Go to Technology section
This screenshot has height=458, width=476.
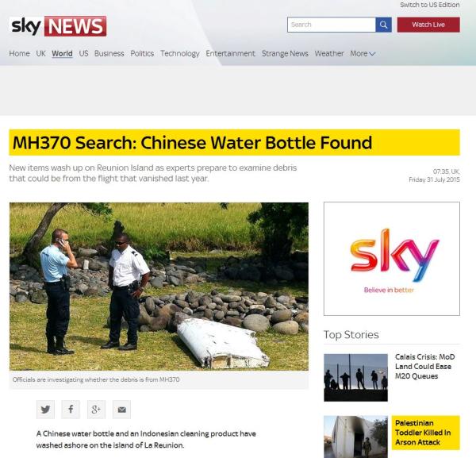click(x=180, y=53)
